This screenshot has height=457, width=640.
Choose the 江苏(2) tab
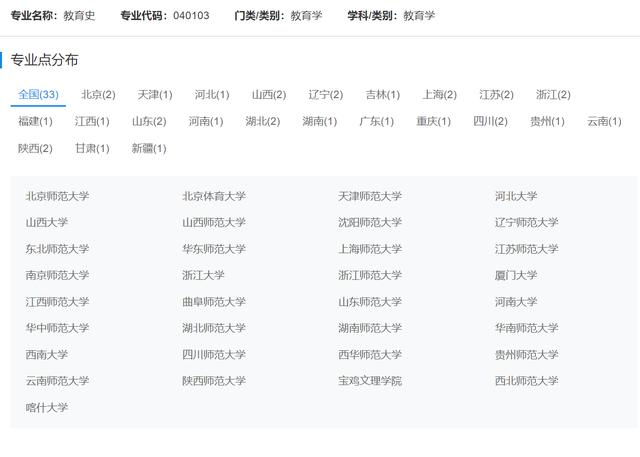click(x=496, y=95)
